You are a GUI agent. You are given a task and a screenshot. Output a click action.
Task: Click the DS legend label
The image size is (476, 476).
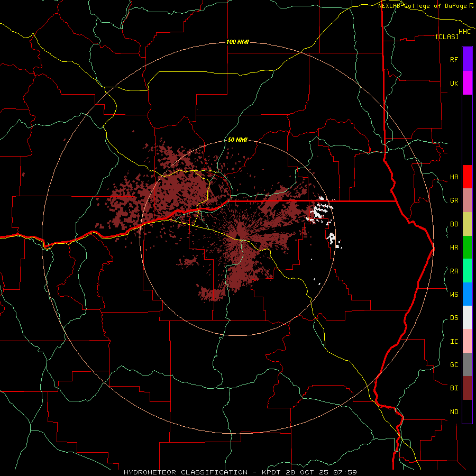(454, 318)
